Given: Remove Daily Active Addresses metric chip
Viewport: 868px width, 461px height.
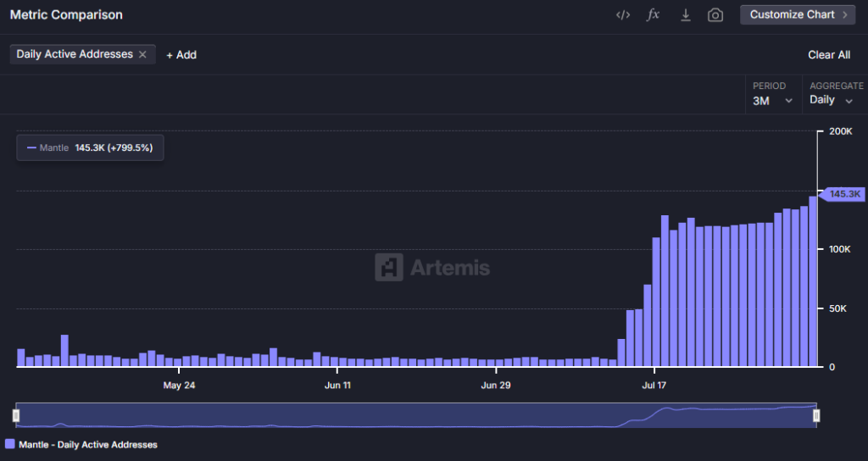Looking at the screenshot, I should click(142, 54).
